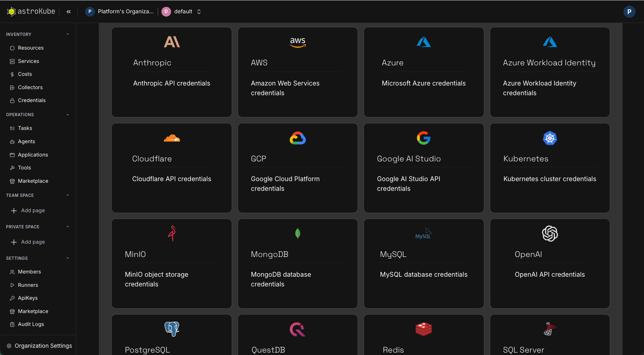Click 'Google AI Studio API credentials' text

[x=408, y=184]
